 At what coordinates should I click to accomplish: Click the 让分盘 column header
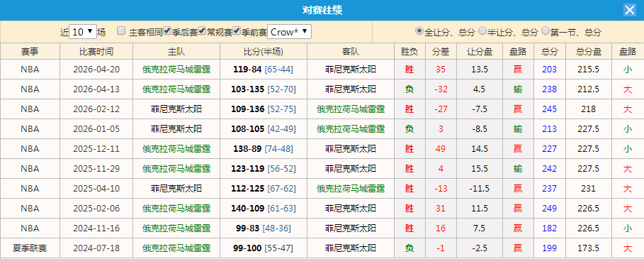click(480, 51)
